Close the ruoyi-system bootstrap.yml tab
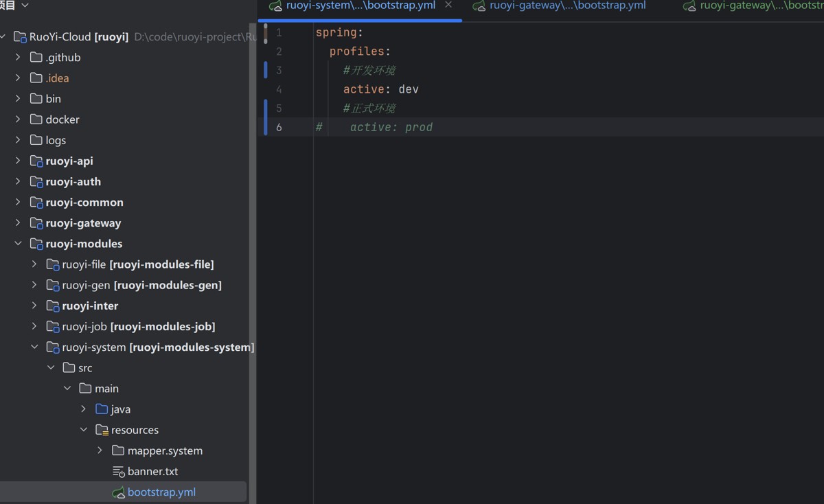Screen dimensions: 824x504 coord(448,5)
